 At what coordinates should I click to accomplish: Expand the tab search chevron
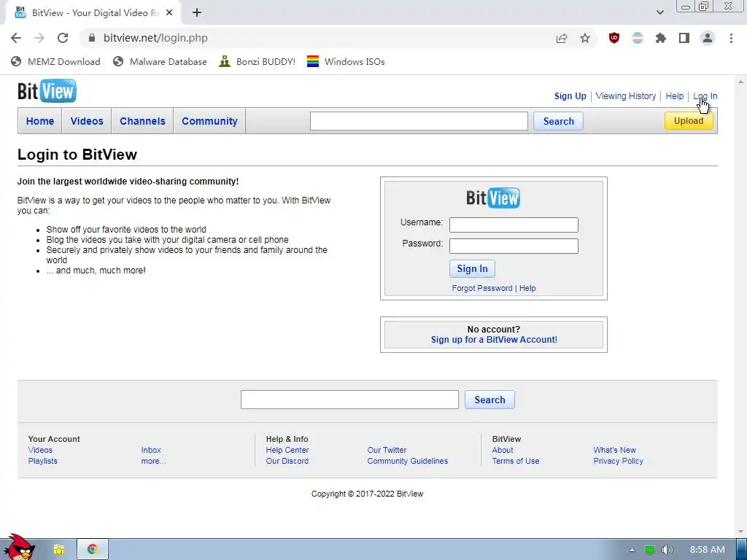659,13
